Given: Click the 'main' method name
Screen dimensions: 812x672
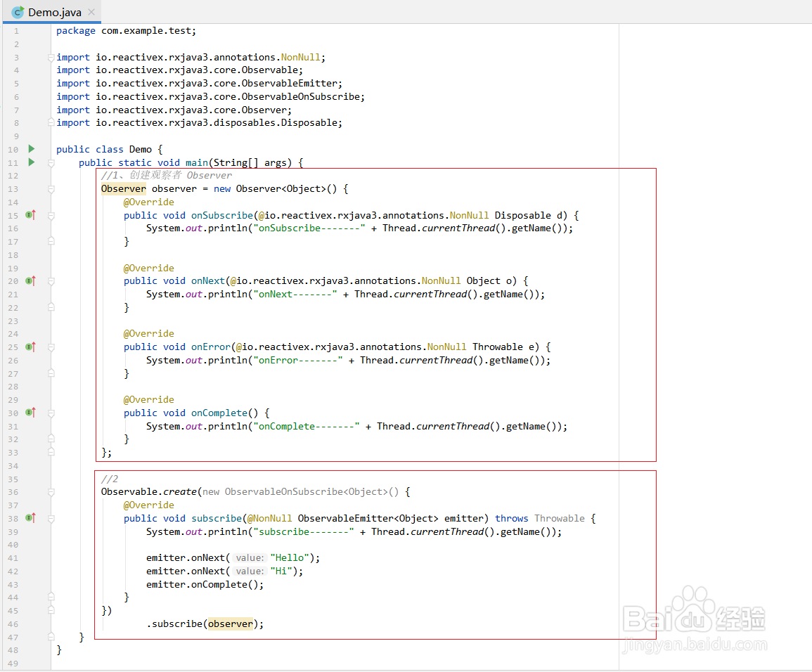Looking at the screenshot, I should pyautogui.click(x=197, y=162).
